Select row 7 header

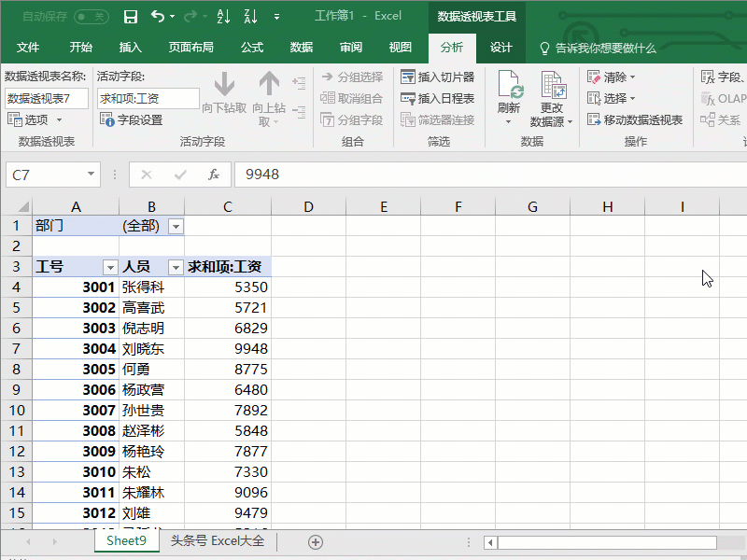click(x=16, y=348)
